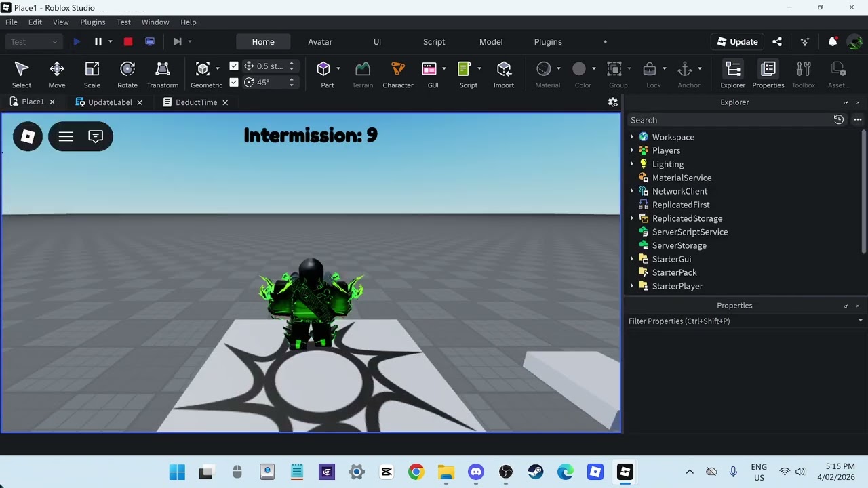Open the Windows Start menu
This screenshot has height=488, width=868.
coord(177,472)
